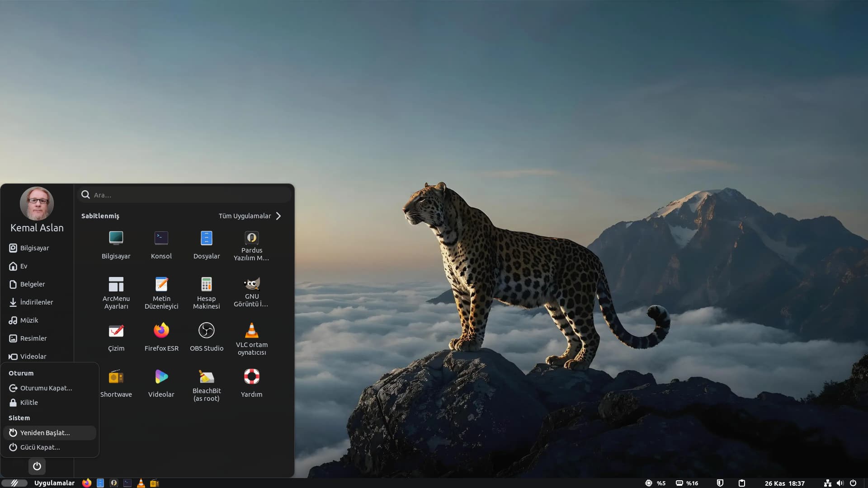Launch BleachBit (as root)
The width and height of the screenshot is (868, 488).
pyautogui.click(x=207, y=384)
